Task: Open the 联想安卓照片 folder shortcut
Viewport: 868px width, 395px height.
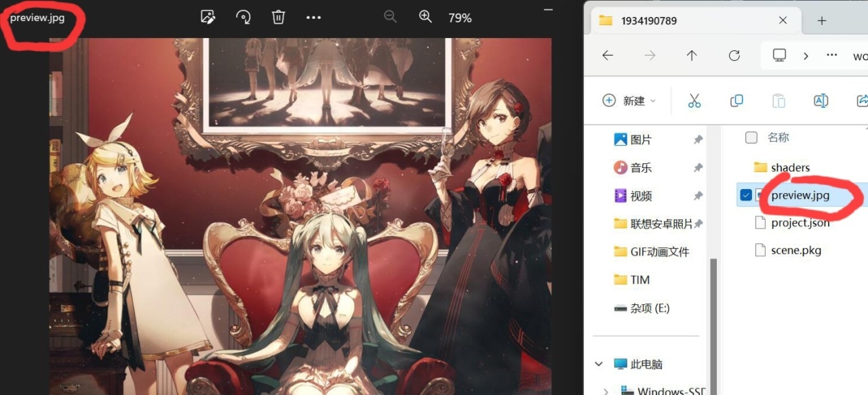Action: click(661, 224)
